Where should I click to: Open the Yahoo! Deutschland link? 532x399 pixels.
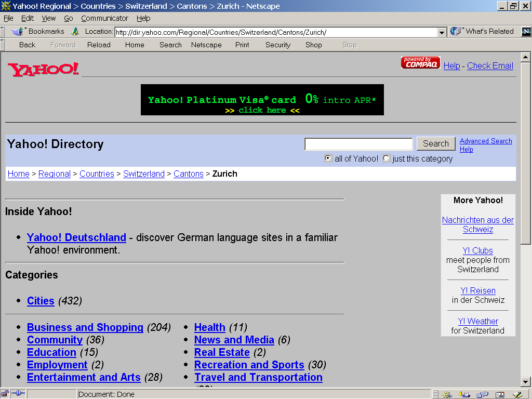pyautogui.click(x=77, y=237)
